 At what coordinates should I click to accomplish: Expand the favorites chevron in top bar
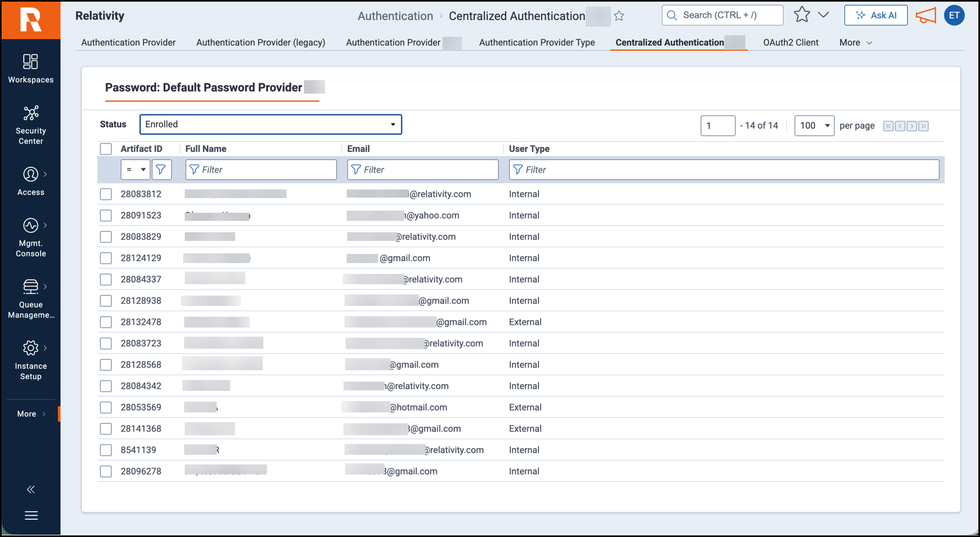pyautogui.click(x=823, y=15)
